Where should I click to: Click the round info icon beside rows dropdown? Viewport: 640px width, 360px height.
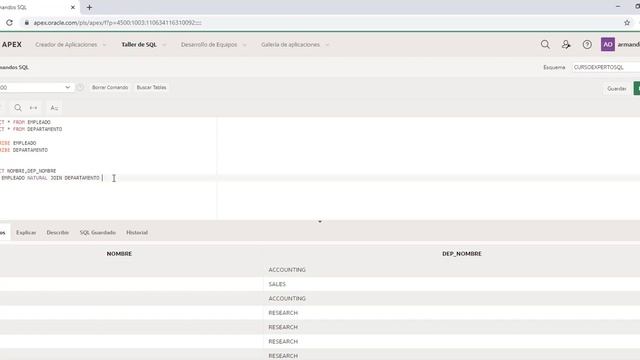(x=80, y=87)
